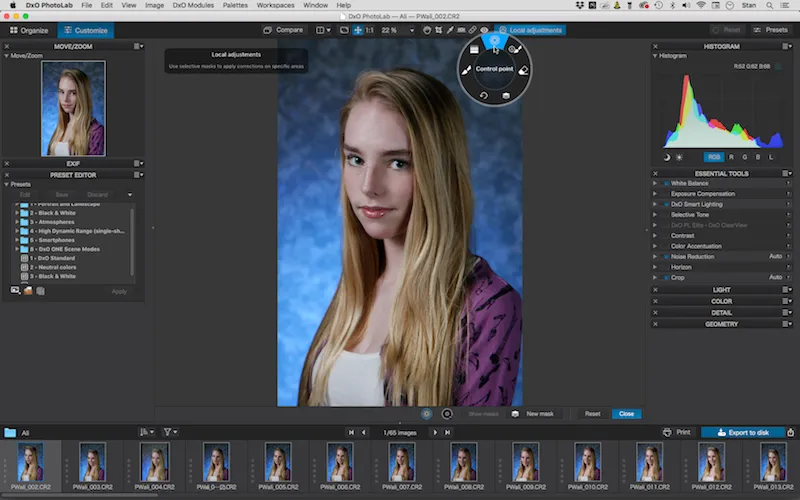Click the blue Close button

[x=627, y=414]
